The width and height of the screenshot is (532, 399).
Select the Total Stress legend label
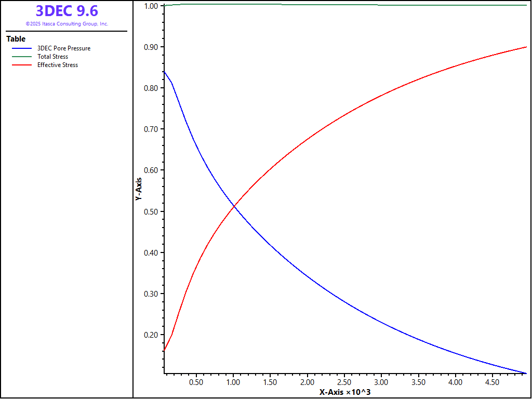(52, 57)
